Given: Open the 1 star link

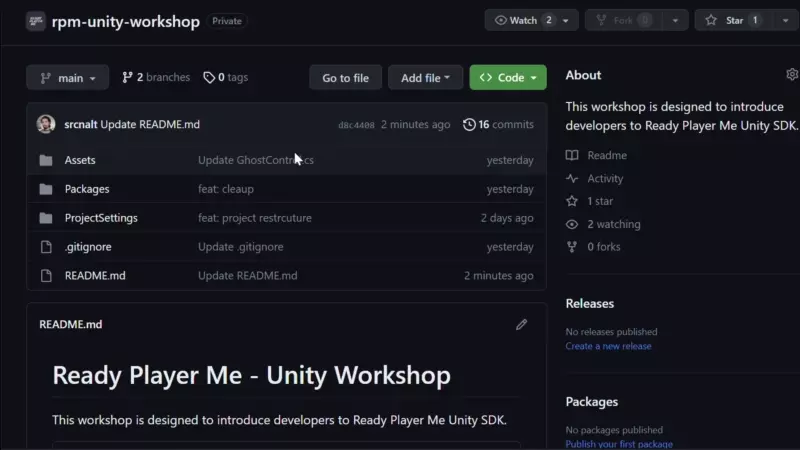Looking at the screenshot, I should [x=600, y=201].
